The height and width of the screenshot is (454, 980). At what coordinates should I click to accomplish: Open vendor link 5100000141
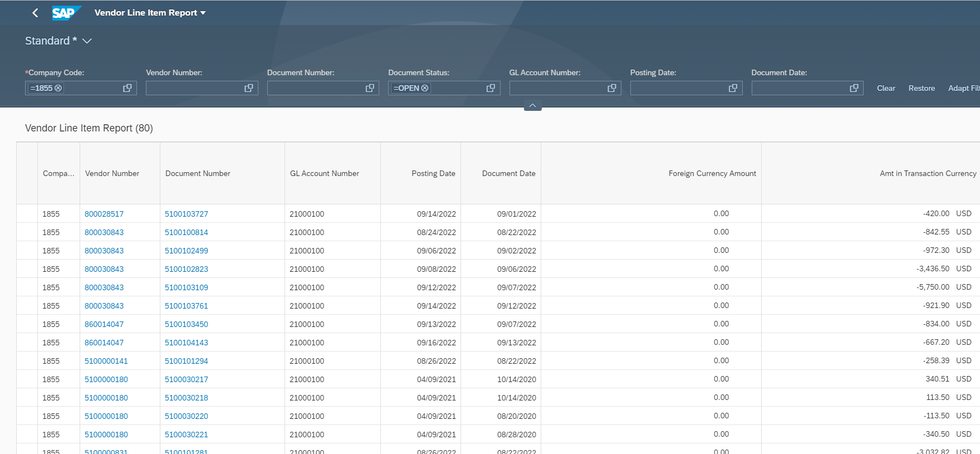(x=106, y=361)
